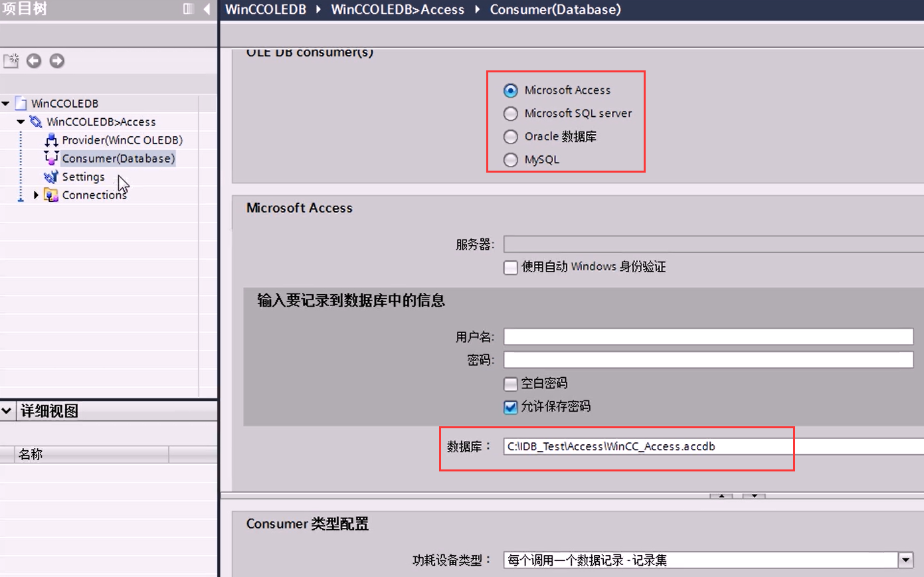Select WinCCOLEDB root tree item

[65, 104]
